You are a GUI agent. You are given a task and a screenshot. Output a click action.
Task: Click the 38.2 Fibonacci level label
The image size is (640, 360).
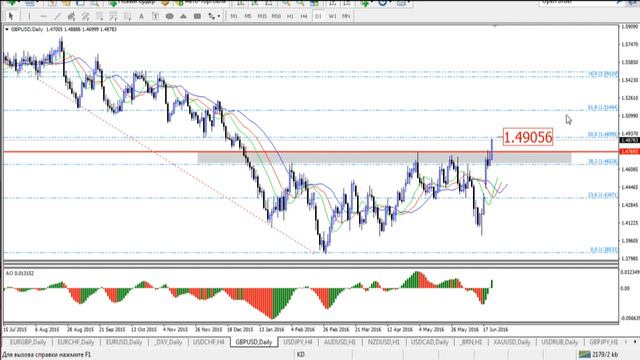coord(602,162)
